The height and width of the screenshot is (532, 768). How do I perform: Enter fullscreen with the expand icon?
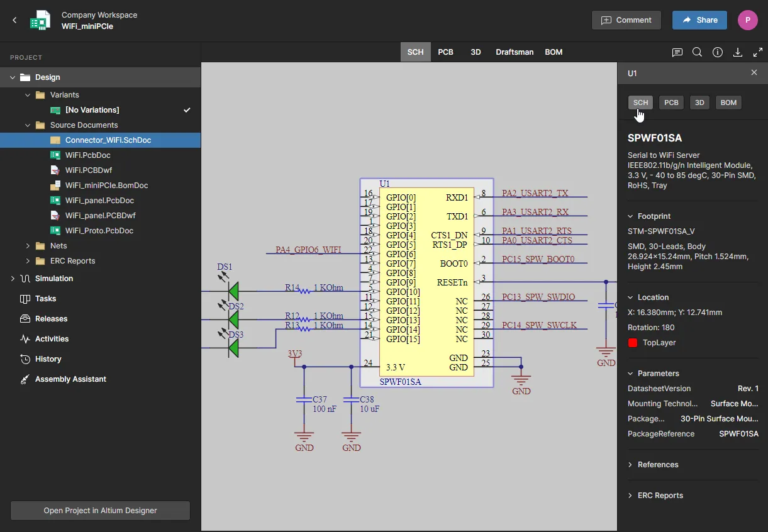[758, 52]
